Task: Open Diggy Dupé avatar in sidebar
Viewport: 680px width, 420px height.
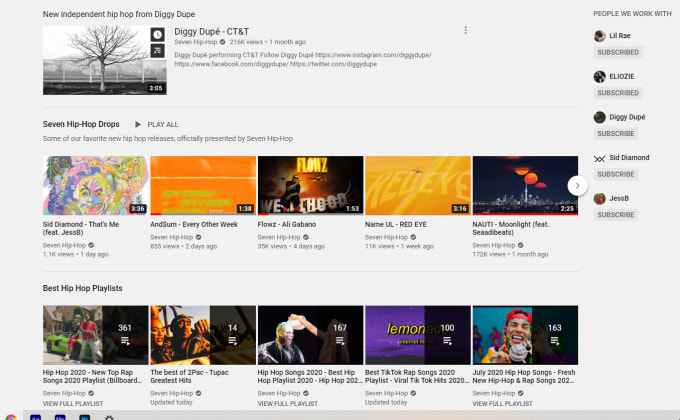Action: pyautogui.click(x=599, y=117)
